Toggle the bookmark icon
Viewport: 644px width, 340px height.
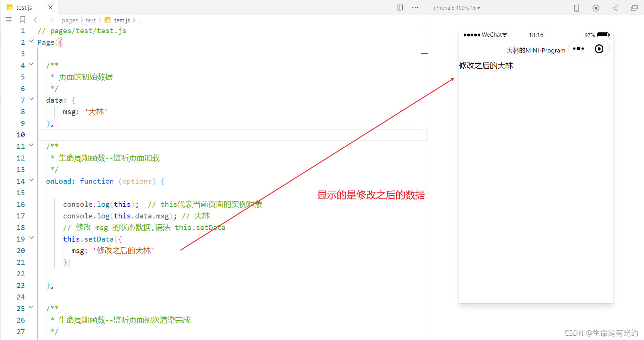22,20
